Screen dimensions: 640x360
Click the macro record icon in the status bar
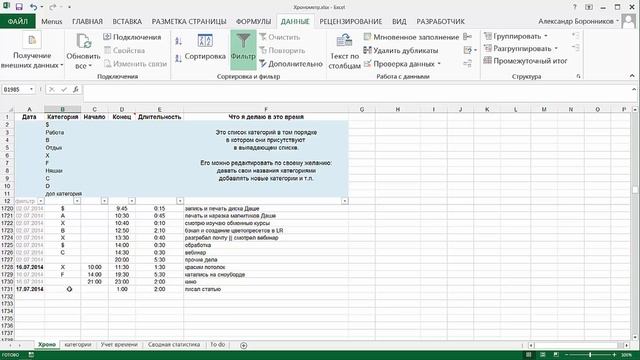point(31,355)
